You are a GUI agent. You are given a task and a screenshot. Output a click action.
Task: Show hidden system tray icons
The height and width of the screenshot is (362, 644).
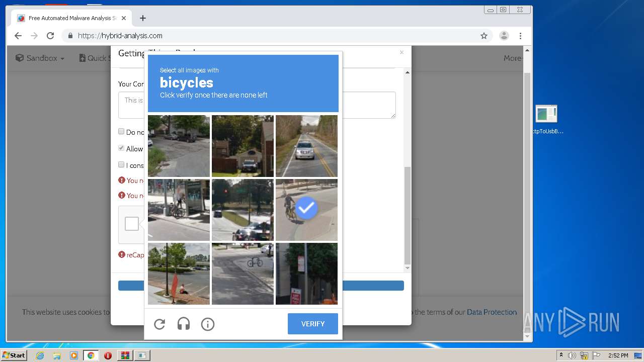[561, 355]
